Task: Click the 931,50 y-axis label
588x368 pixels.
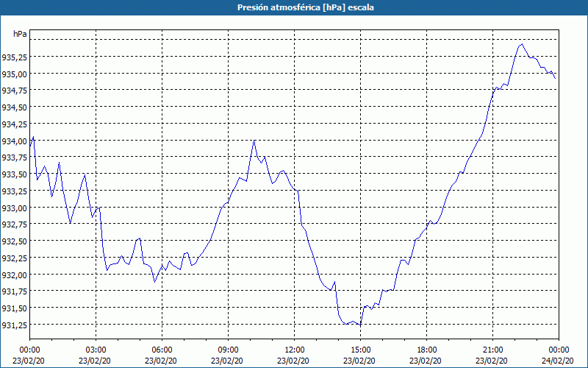Action: tap(14, 308)
